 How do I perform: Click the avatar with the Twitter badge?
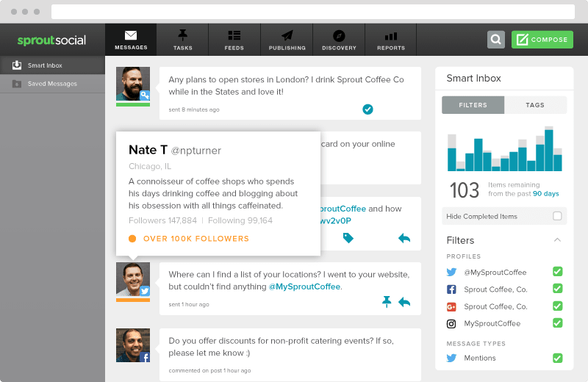[133, 279]
